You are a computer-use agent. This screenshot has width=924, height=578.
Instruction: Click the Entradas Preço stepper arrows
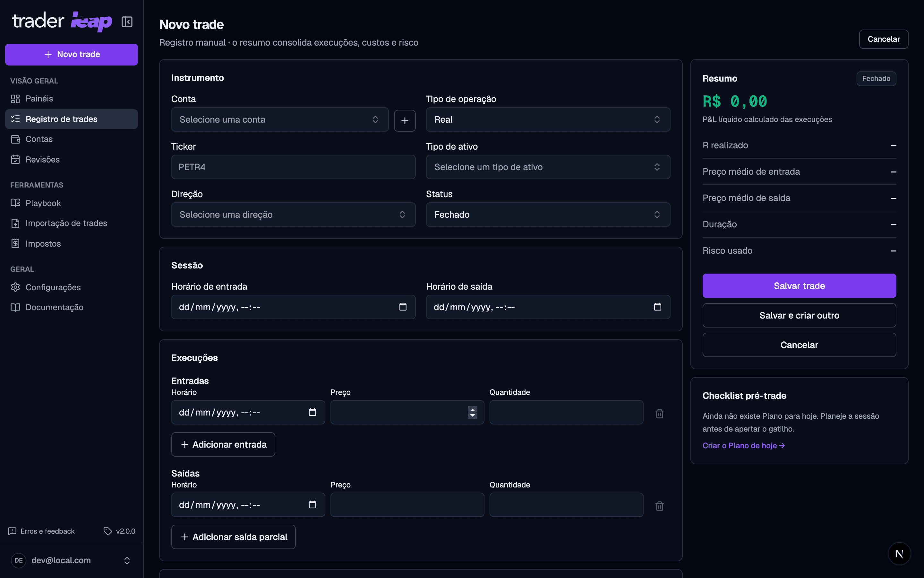click(472, 412)
